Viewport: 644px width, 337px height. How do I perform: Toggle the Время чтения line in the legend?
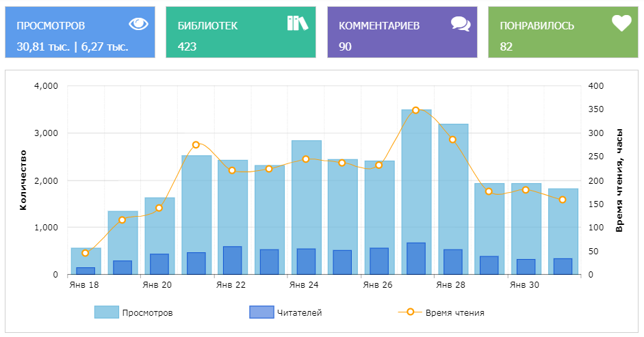click(454, 313)
